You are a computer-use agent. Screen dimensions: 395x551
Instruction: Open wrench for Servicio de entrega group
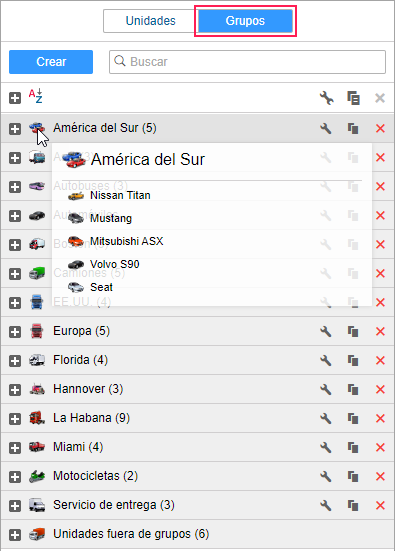326,505
